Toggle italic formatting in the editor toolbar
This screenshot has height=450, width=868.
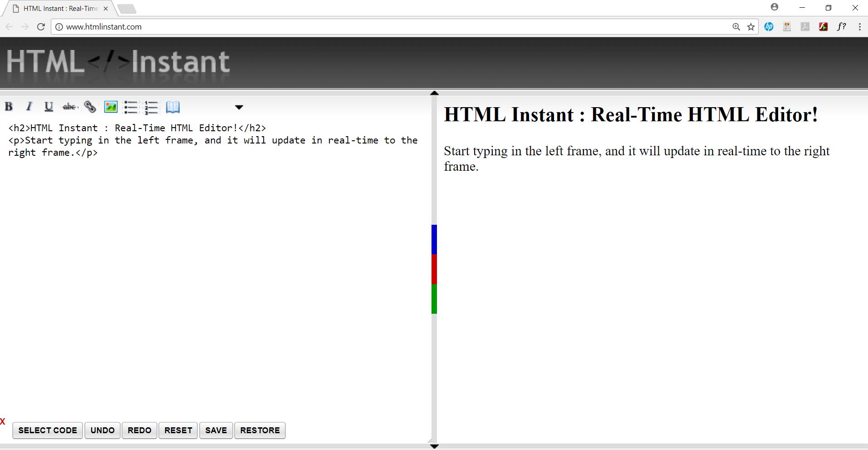pos(29,107)
